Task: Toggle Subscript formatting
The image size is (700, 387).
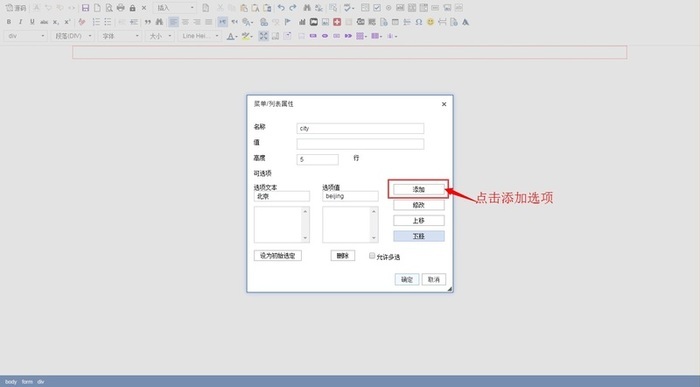Action: coord(55,22)
